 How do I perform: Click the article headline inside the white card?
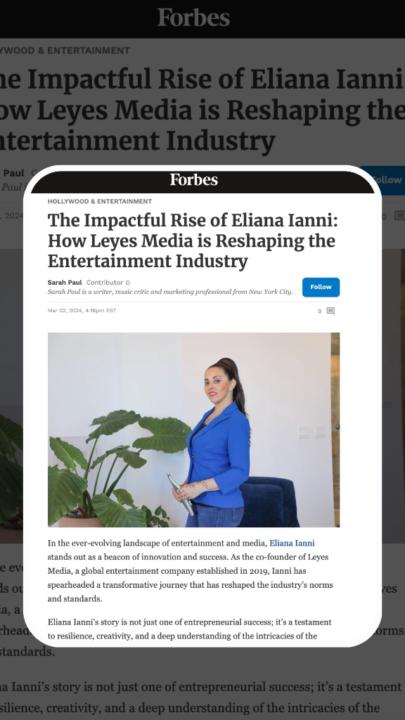[193, 241]
